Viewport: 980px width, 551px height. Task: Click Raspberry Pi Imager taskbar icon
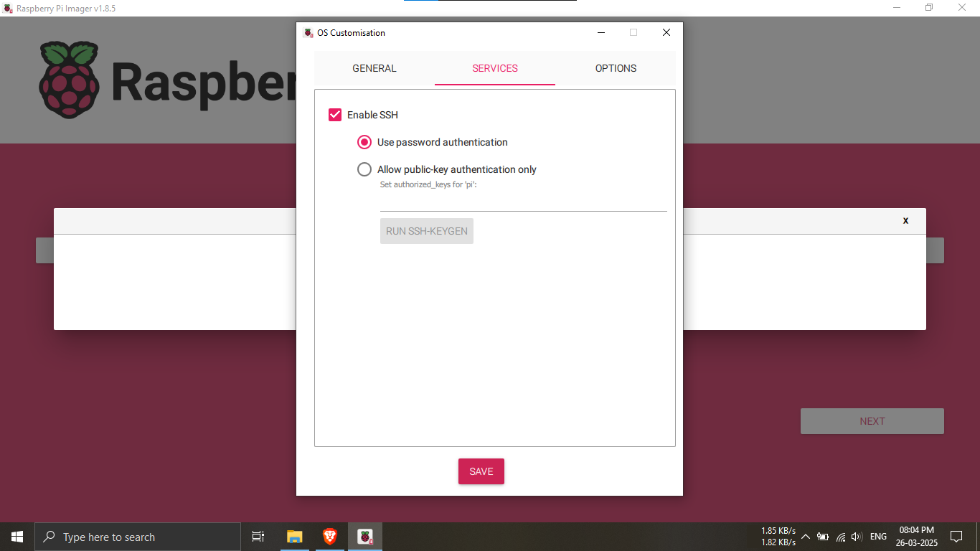365,537
